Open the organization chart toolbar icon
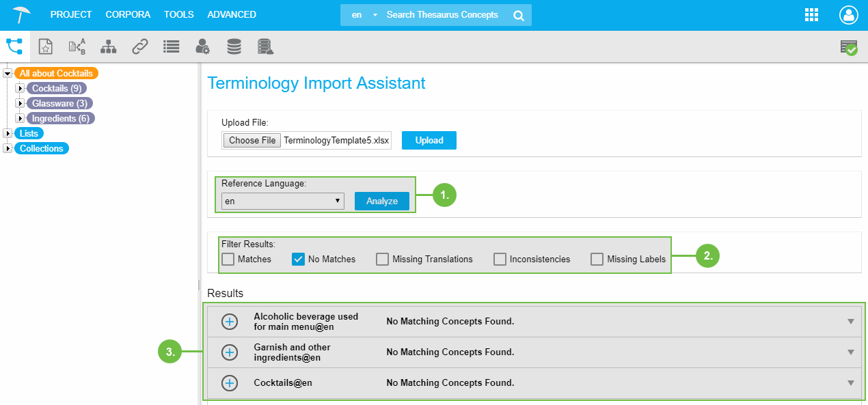868x405 pixels. tap(108, 46)
